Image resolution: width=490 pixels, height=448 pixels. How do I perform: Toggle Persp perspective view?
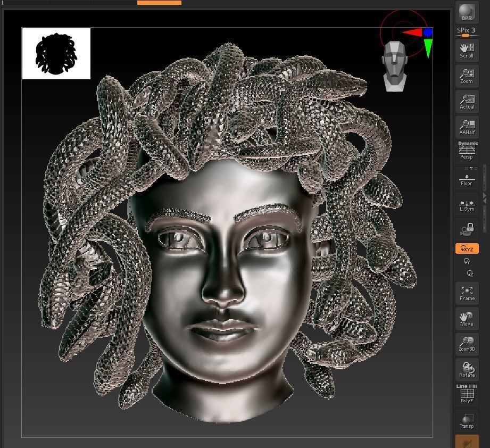[x=466, y=151]
